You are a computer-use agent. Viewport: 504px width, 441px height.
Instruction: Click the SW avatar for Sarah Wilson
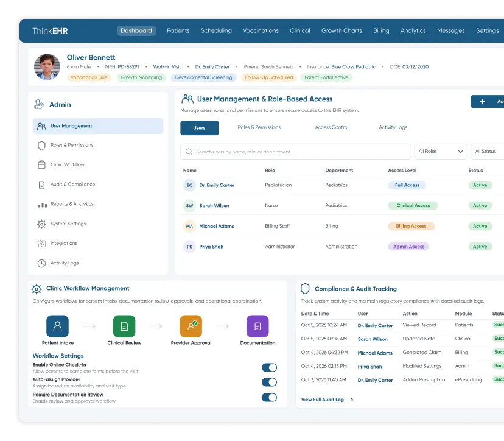tap(190, 205)
